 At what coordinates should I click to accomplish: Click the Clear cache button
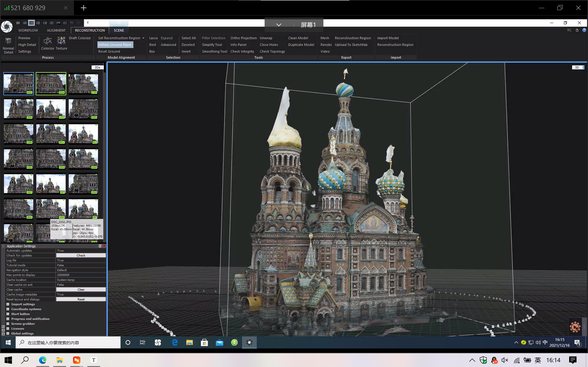click(81, 289)
